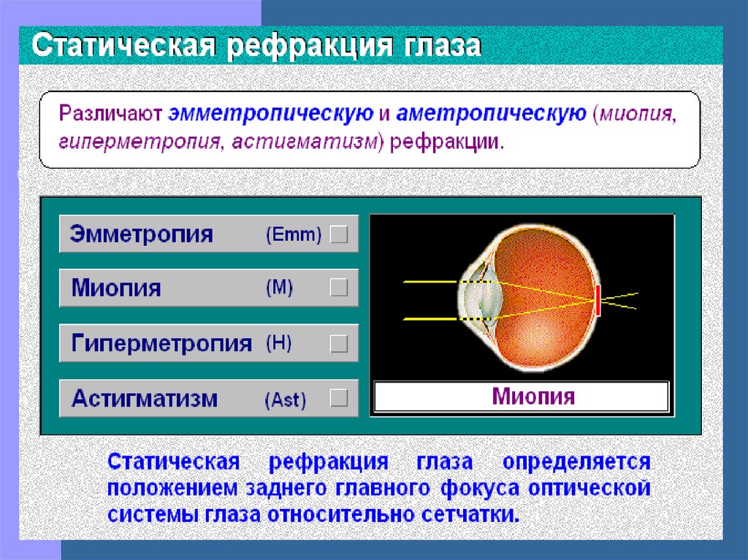Click the word гиперметропия in the italic list

coord(140,142)
